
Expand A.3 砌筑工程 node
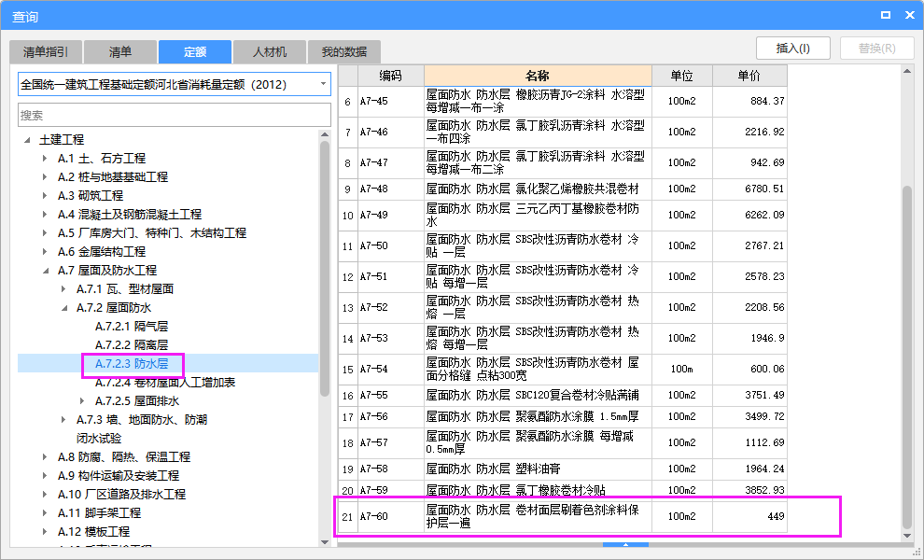[x=46, y=196]
